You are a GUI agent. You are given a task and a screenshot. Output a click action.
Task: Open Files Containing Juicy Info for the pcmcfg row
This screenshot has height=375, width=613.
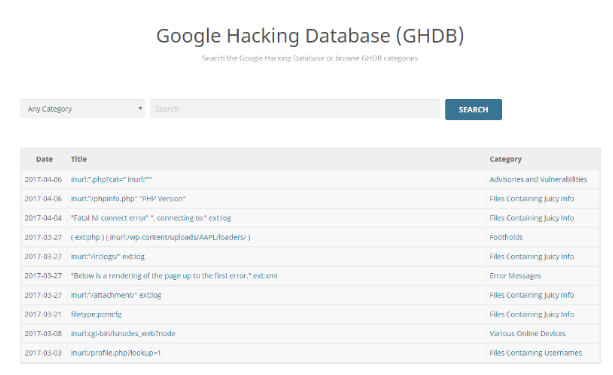pos(532,314)
